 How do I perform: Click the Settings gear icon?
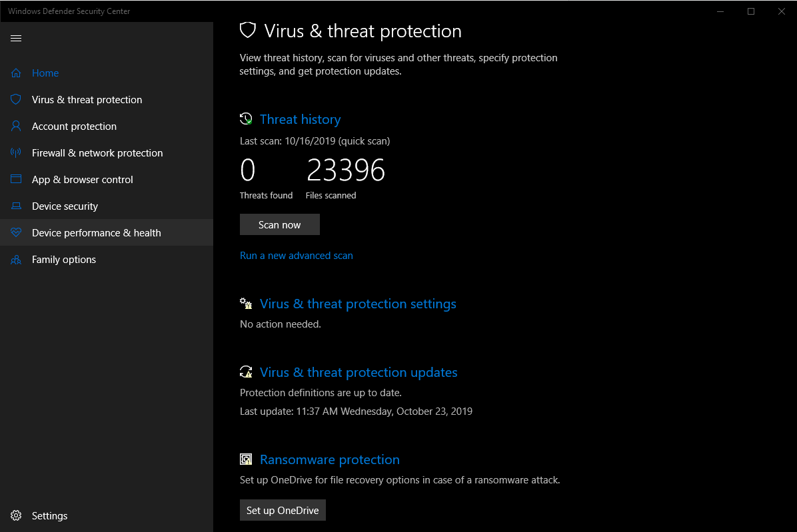click(x=16, y=516)
